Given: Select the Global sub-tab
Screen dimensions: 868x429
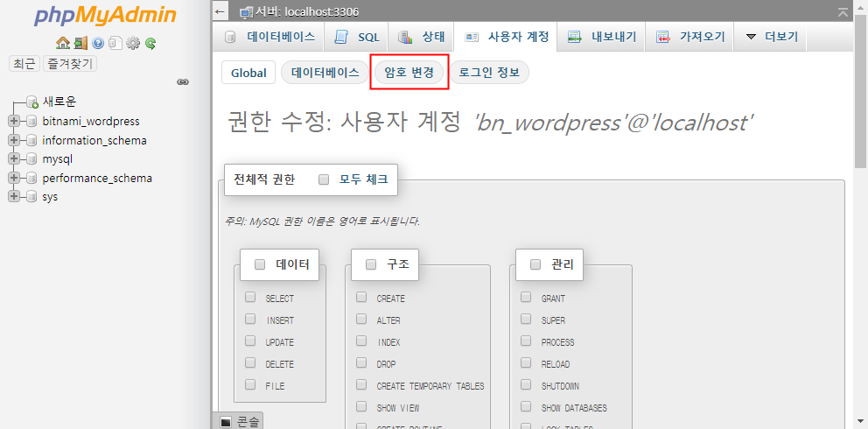Looking at the screenshot, I should [248, 73].
